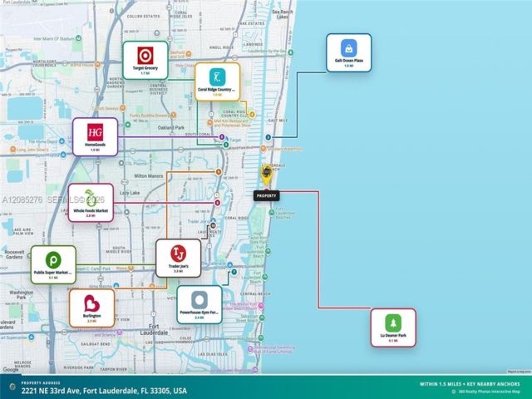Click the Sea Ranch Lakes map label

(283, 14)
